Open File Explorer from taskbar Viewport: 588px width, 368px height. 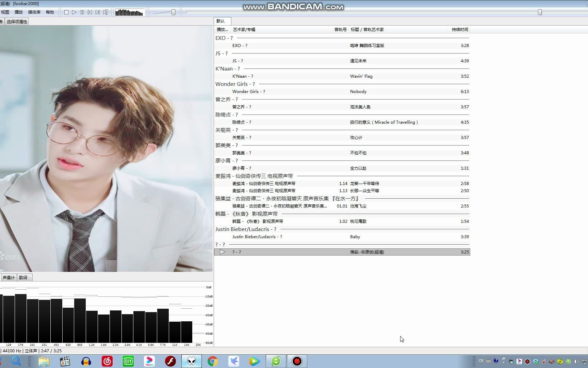pos(44,361)
